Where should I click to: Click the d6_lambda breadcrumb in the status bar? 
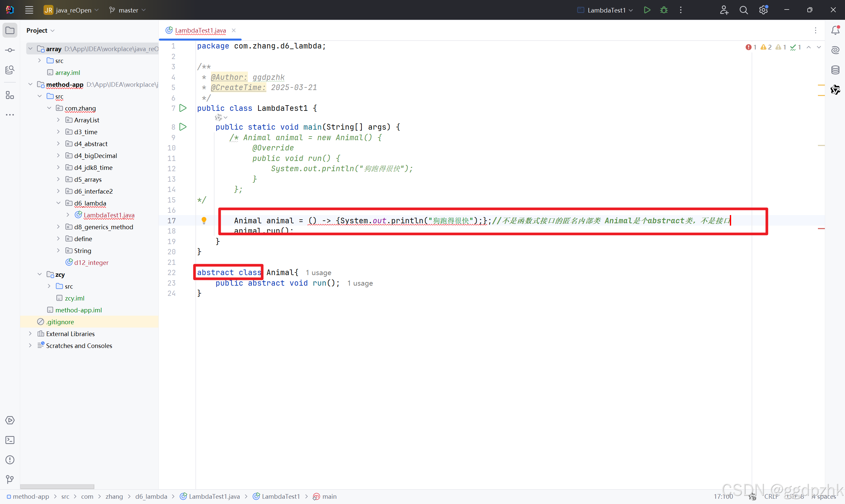pyautogui.click(x=151, y=496)
